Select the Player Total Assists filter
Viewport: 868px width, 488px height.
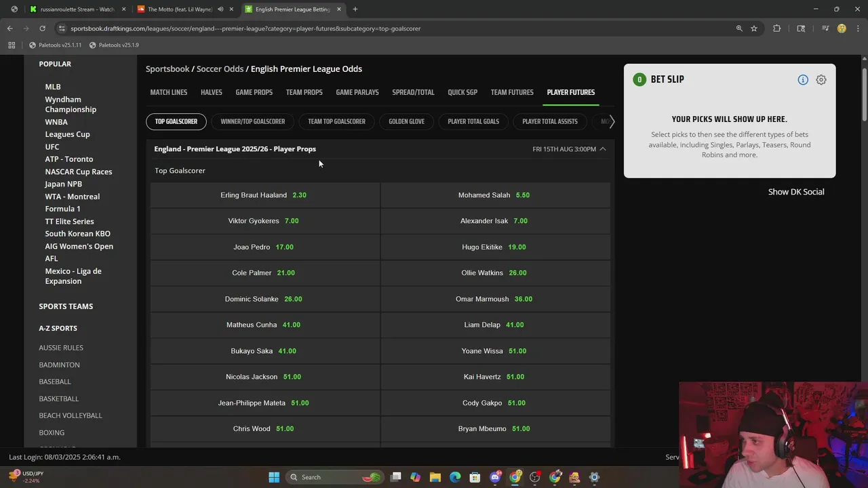(x=550, y=121)
